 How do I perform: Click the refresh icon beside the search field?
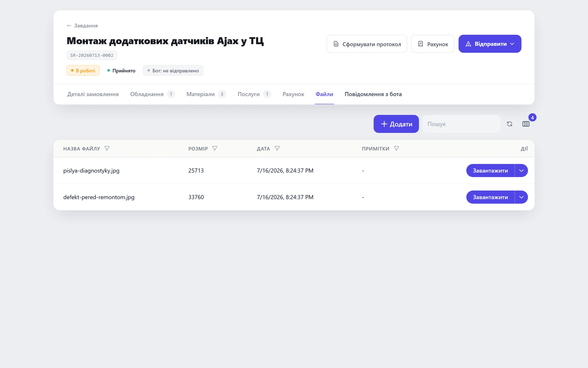click(510, 124)
